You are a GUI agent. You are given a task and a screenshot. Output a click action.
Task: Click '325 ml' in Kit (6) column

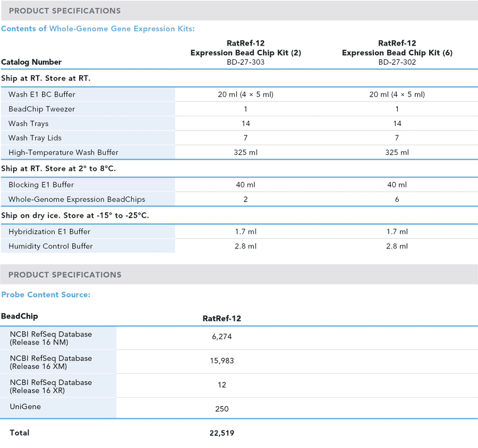397,152
